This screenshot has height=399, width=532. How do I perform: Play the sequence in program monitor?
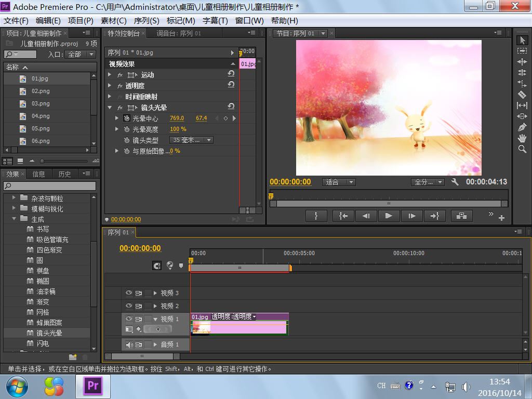[x=389, y=216]
